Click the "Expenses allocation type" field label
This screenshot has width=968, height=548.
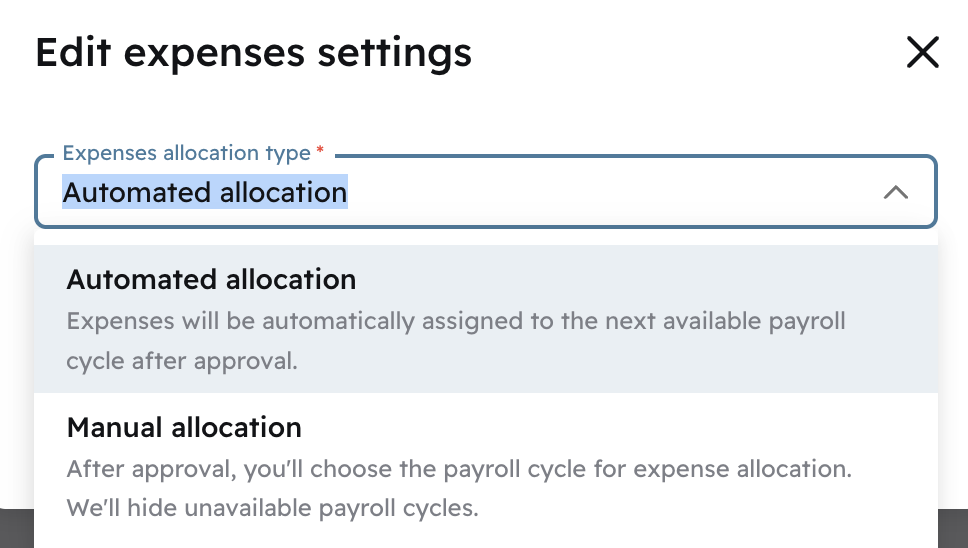(186, 153)
